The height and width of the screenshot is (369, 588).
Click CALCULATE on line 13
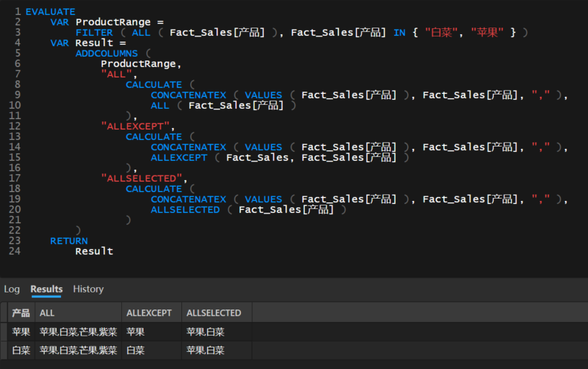154,137
